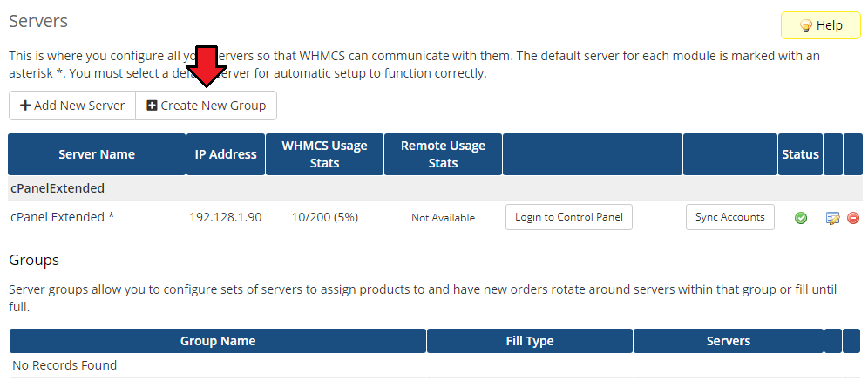Click the Servers page heading

(x=38, y=21)
